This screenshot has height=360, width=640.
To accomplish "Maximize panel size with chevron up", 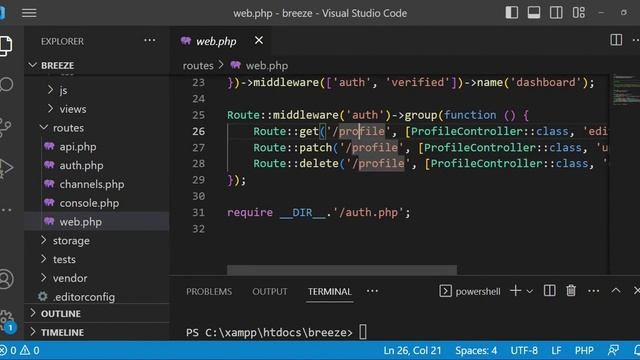I will pyautogui.click(x=616, y=291).
